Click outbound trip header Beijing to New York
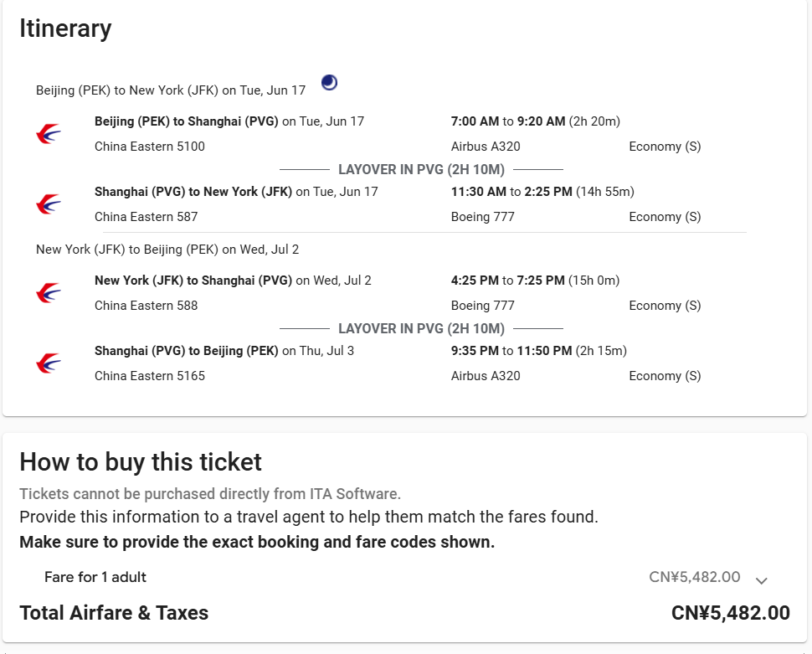This screenshot has height=654, width=812. tap(171, 90)
